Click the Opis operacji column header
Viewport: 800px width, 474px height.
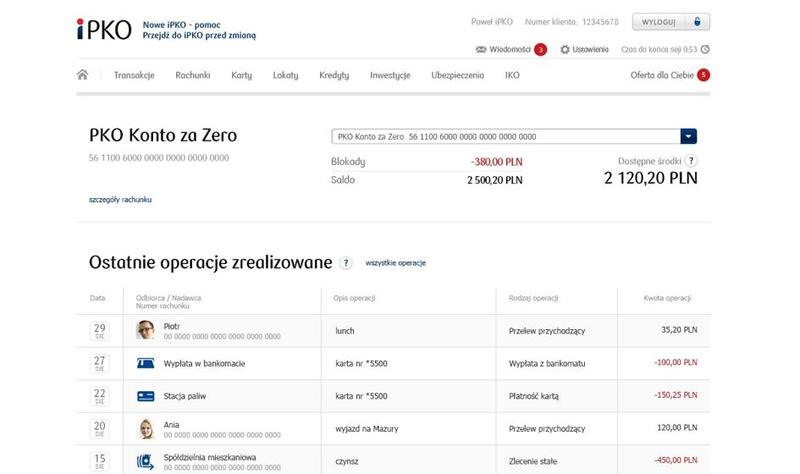[x=354, y=298]
